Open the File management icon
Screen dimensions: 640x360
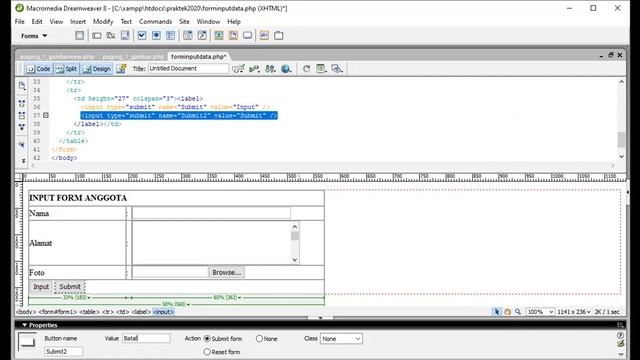click(x=270, y=69)
